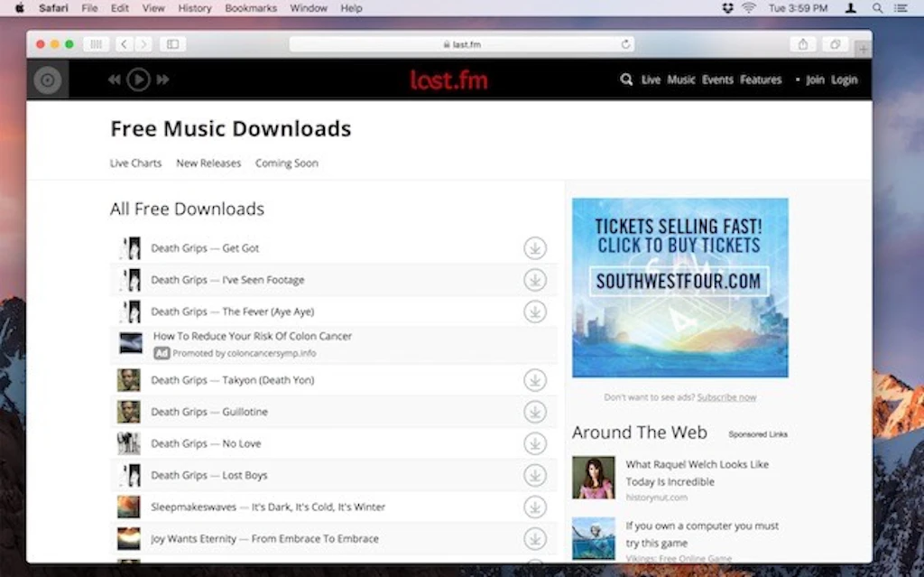This screenshot has height=577, width=924.
Task: Open Wi-Fi status menu
Action: point(749,8)
